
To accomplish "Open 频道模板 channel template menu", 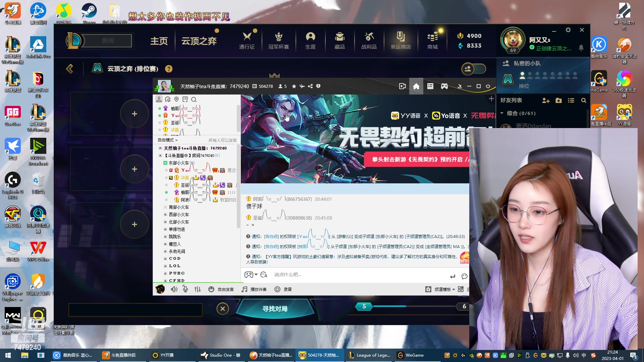I will [440, 289].
